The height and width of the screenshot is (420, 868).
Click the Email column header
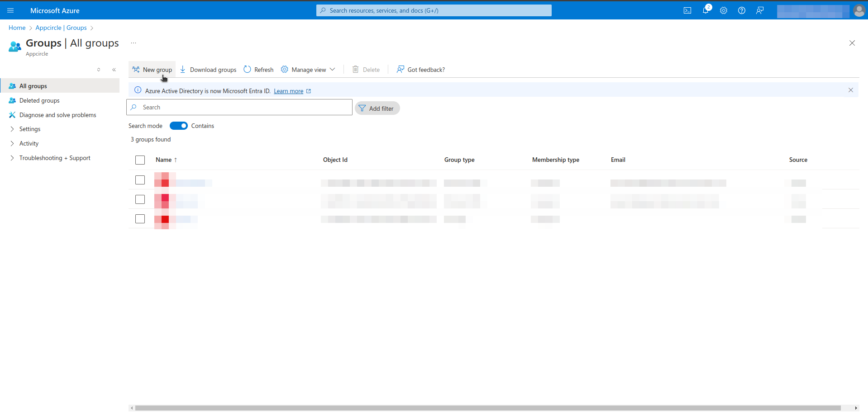pos(618,160)
